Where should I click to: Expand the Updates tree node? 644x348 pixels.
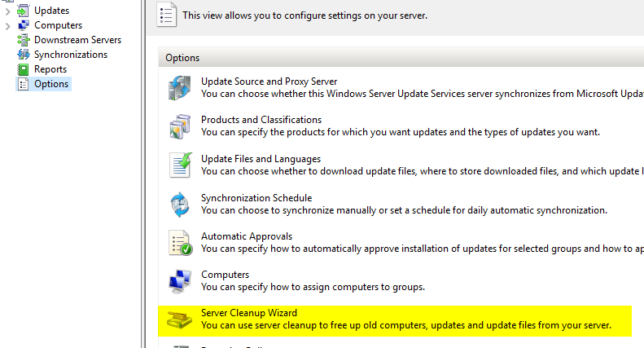(7, 11)
